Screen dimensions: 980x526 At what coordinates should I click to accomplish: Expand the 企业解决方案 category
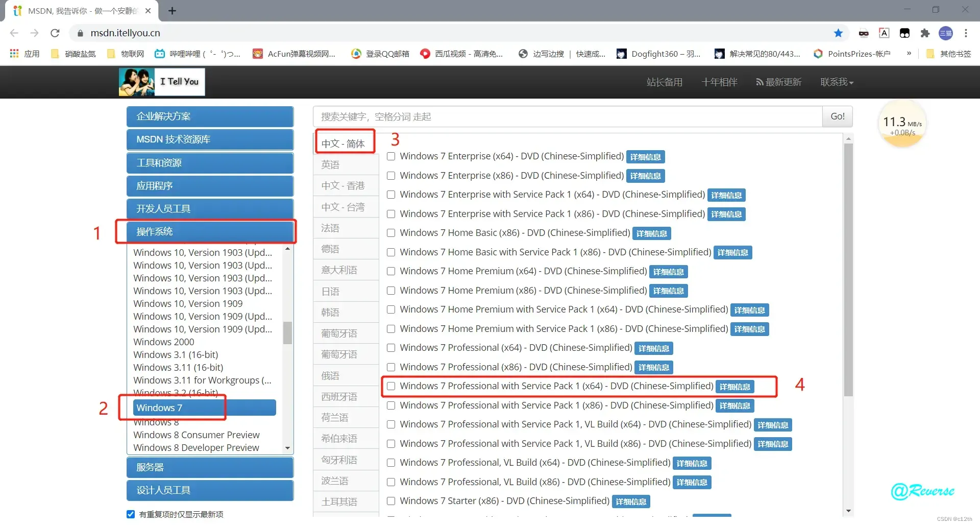click(x=210, y=116)
